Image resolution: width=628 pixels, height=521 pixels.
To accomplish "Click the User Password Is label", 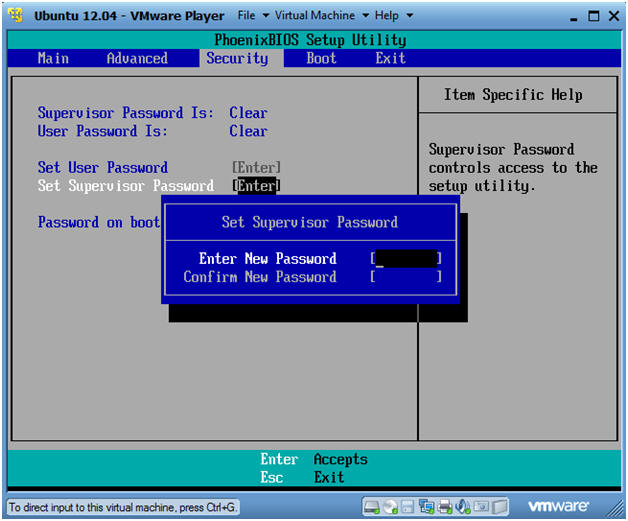I will pyautogui.click(x=103, y=131).
